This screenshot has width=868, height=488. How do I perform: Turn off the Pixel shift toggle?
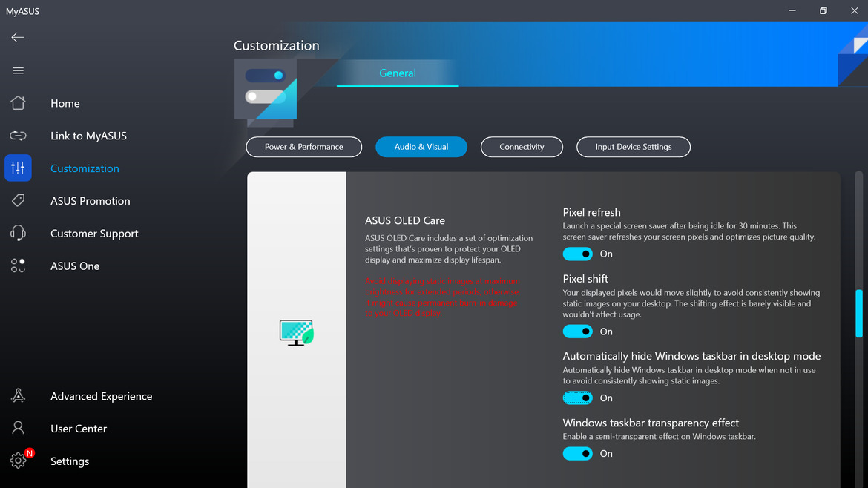click(577, 332)
